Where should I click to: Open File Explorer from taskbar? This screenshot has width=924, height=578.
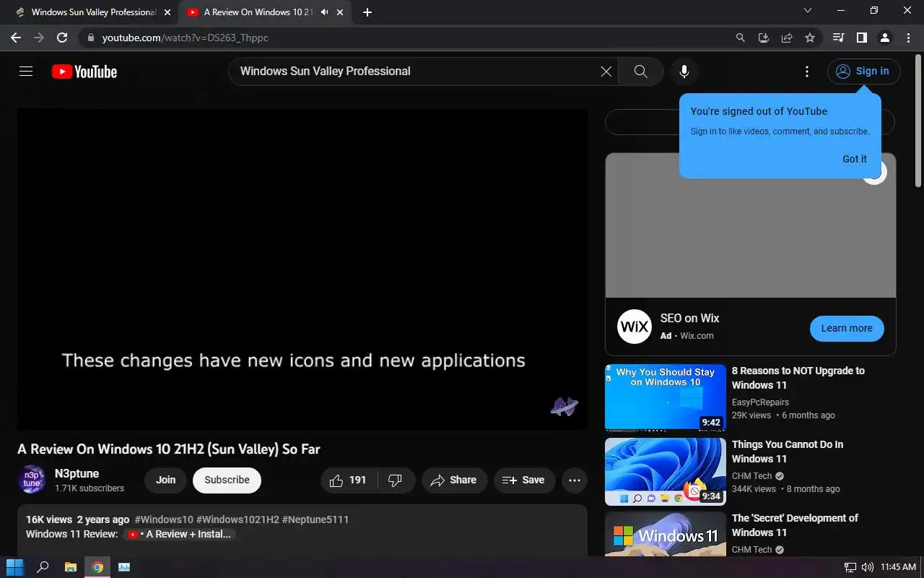(70, 567)
